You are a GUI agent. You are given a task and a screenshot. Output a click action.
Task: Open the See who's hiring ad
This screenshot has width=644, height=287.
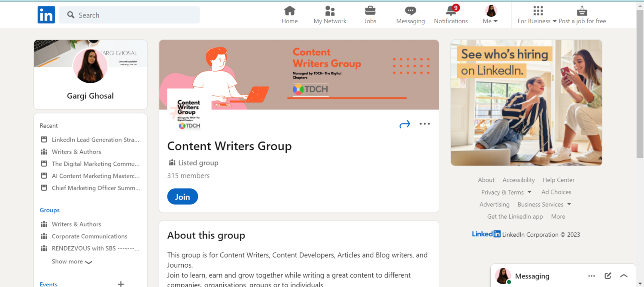click(x=526, y=103)
